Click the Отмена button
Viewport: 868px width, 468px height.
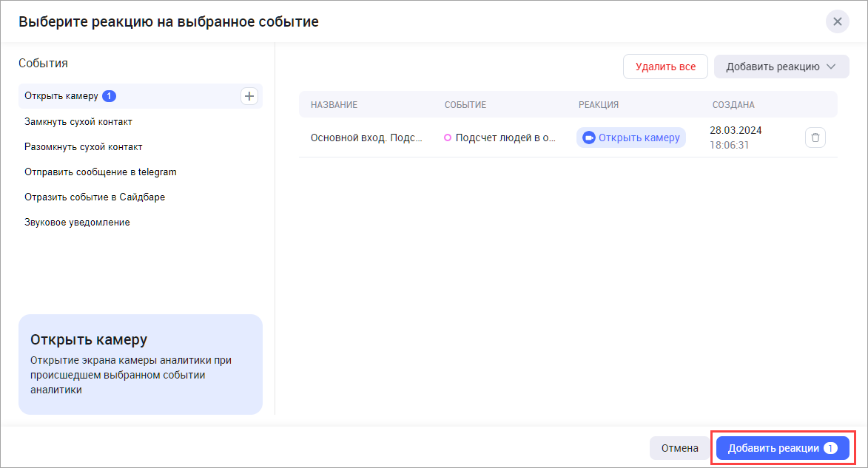(679, 448)
